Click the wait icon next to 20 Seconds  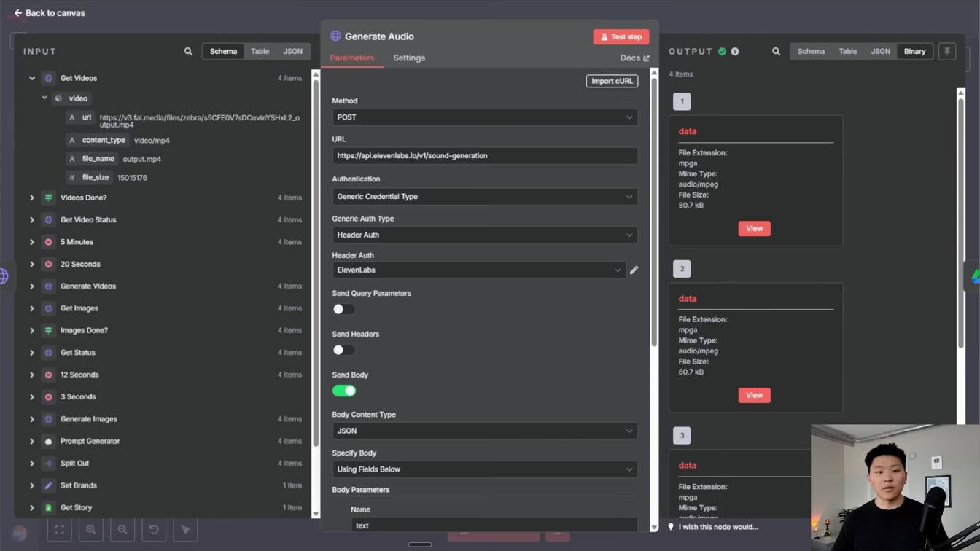click(49, 264)
